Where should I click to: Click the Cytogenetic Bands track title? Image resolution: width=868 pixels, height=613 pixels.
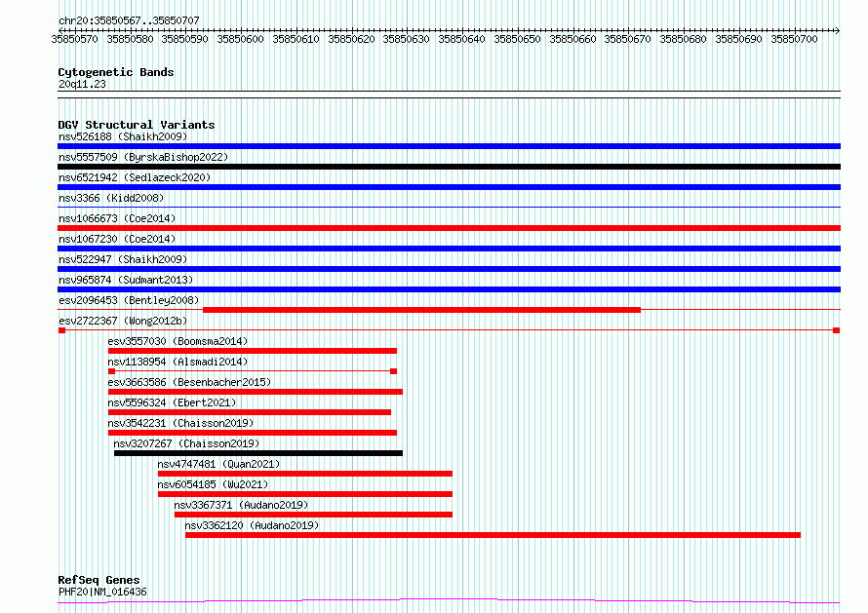click(x=116, y=72)
